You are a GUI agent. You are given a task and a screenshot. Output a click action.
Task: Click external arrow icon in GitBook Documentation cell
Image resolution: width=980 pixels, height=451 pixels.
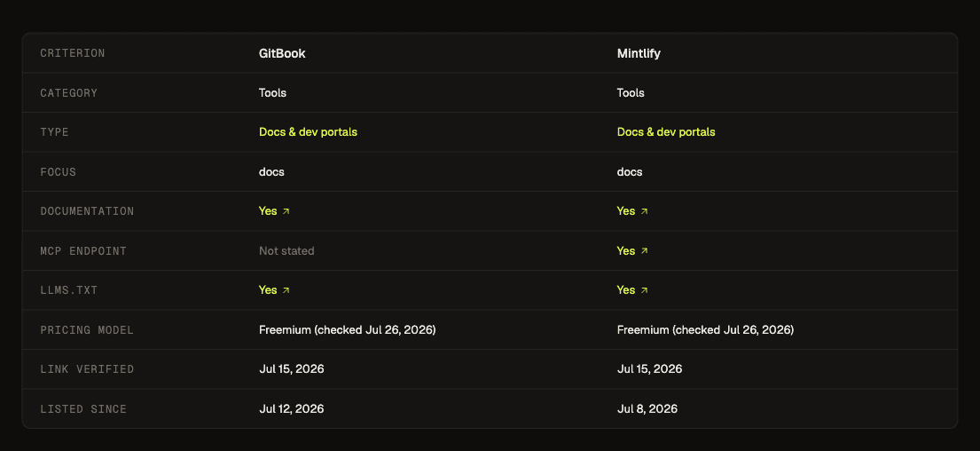tap(286, 211)
